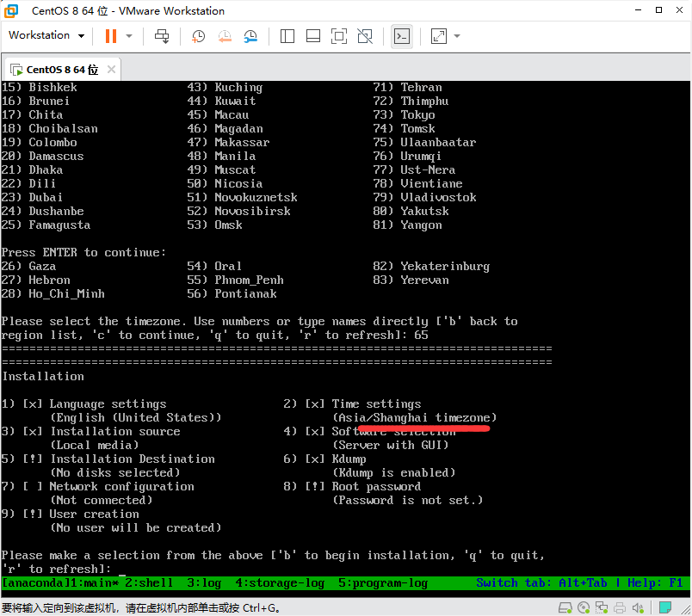692x616 pixels.
Task: Click the sound card status icon
Action: tap(638, 608)
